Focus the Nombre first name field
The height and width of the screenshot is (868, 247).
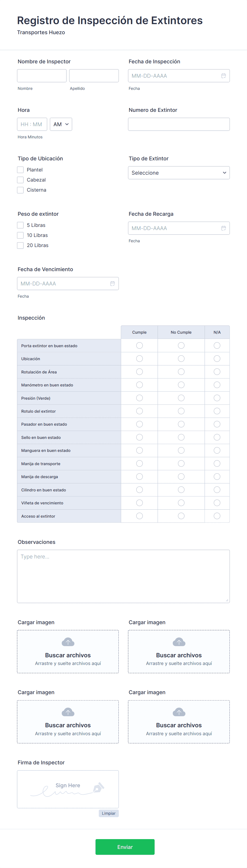42,76
